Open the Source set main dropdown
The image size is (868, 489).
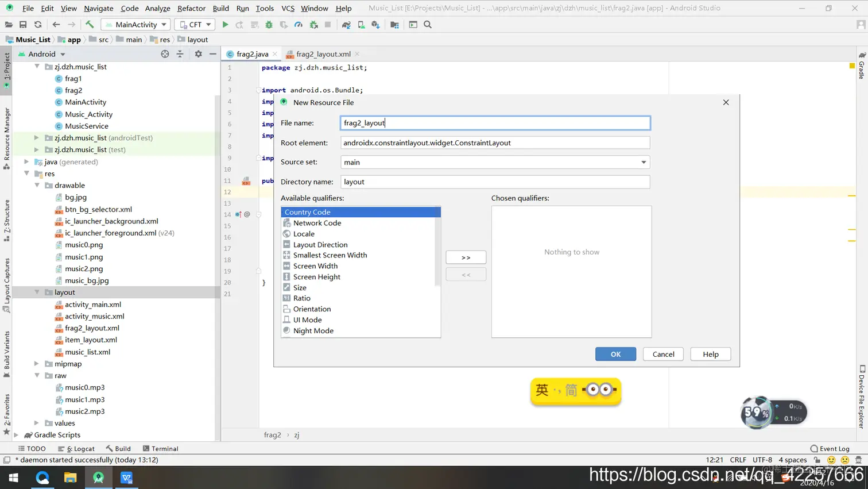point(495,162)
